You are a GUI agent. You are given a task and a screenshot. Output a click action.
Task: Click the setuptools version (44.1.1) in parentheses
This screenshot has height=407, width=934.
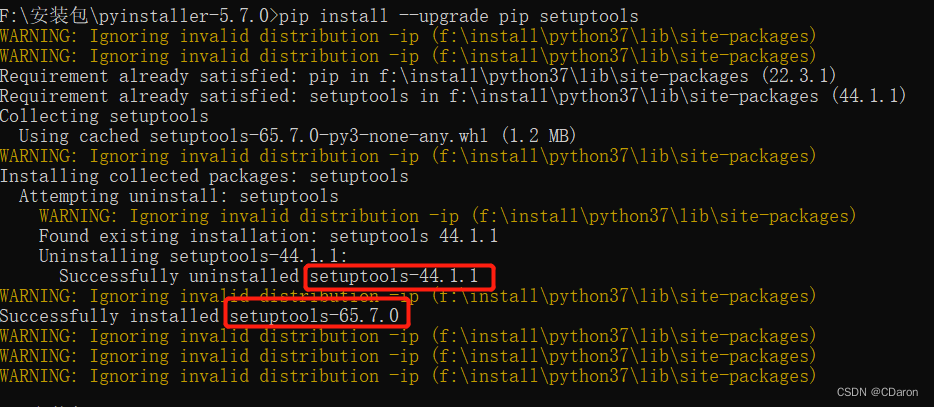(x=868, y=97)
